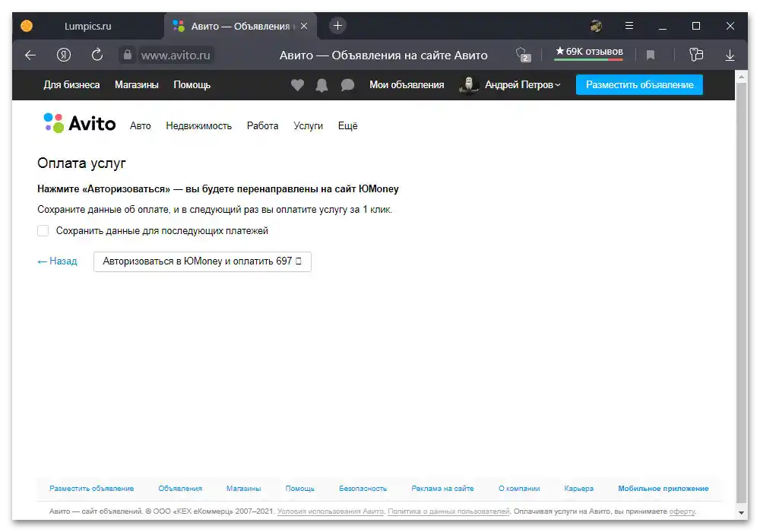Open favorites via the heart icon
This screenshot has width=760, height=532.
(298, 85)
